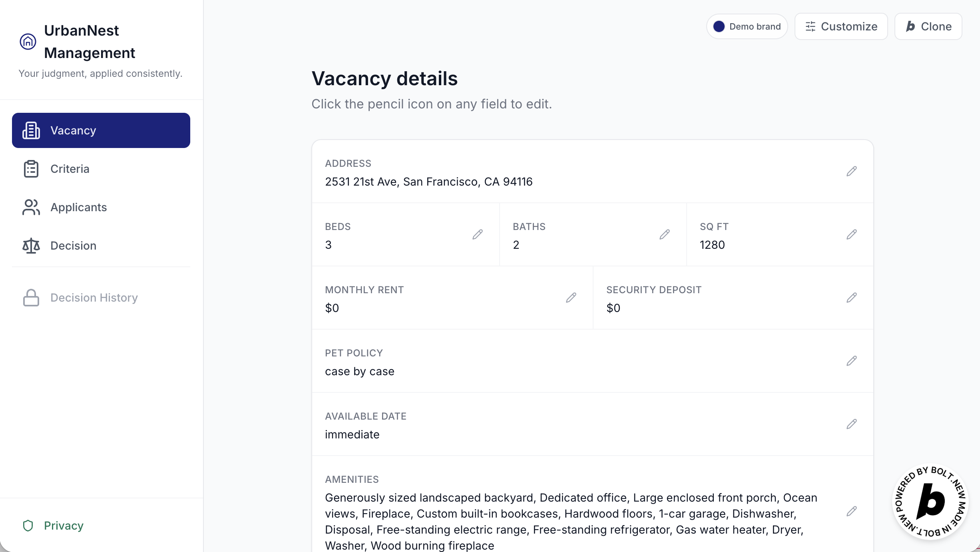Click the Powered by Bolt.new badge

point(930,502)
